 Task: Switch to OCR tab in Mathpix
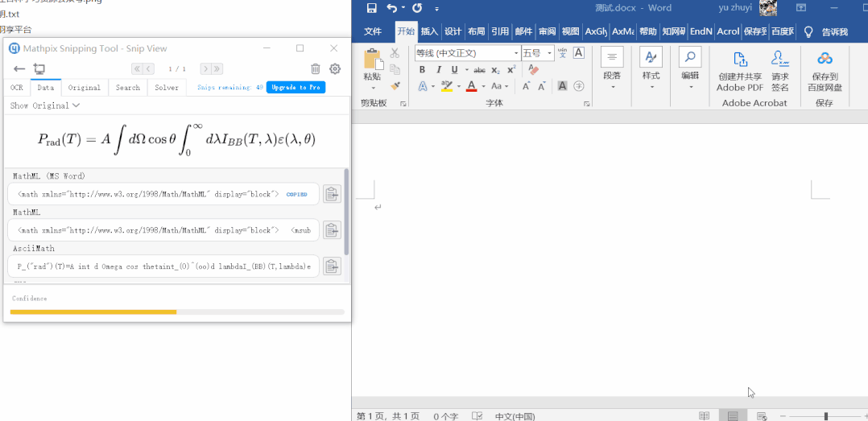[17, 88]
